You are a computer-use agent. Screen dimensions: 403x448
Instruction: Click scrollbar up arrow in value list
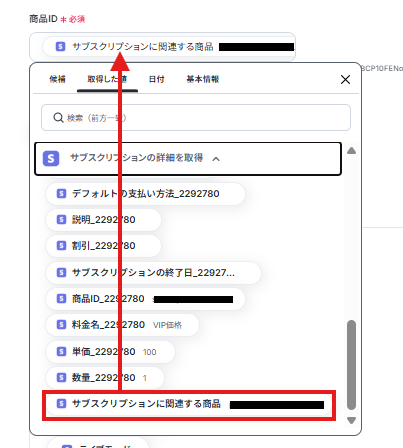(351, 151)
